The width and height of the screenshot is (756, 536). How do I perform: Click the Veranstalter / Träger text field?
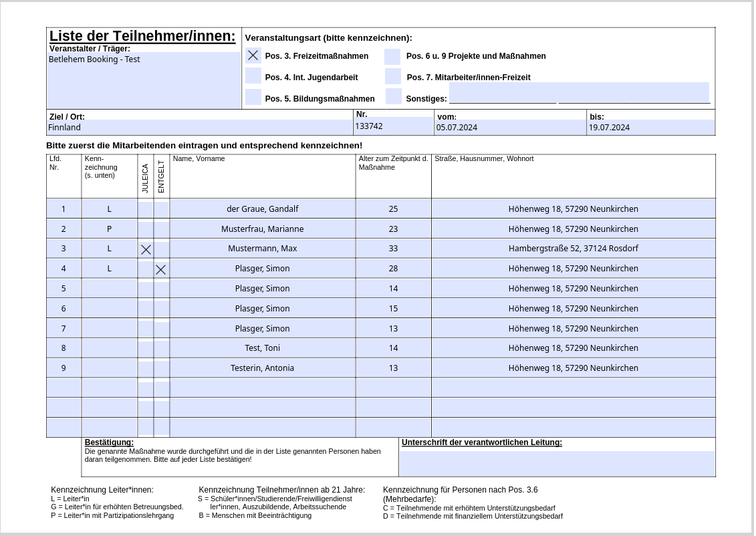coord(144,80)
